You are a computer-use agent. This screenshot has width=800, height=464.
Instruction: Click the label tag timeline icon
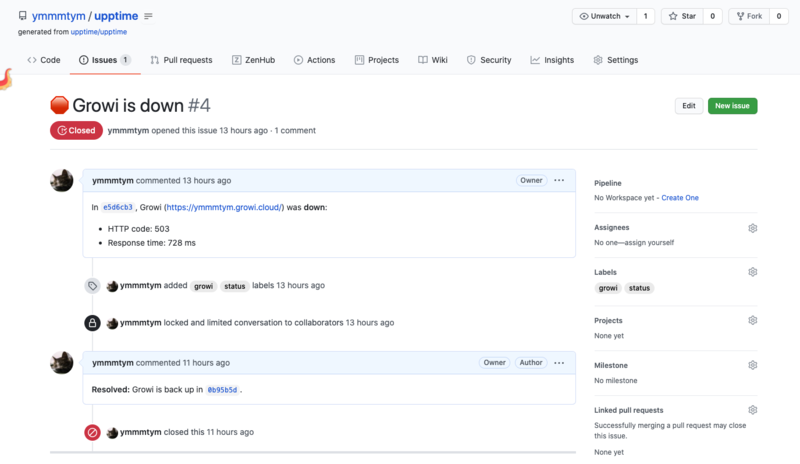92,286
